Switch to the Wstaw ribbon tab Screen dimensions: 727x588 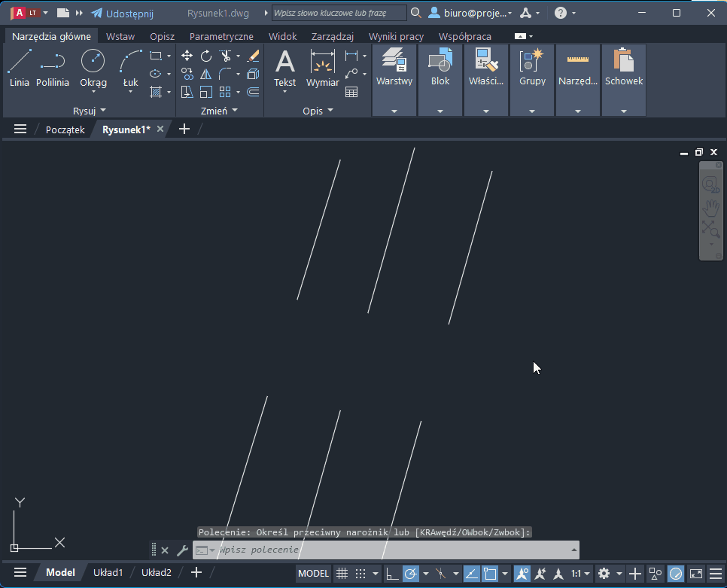tap(120, 35)
